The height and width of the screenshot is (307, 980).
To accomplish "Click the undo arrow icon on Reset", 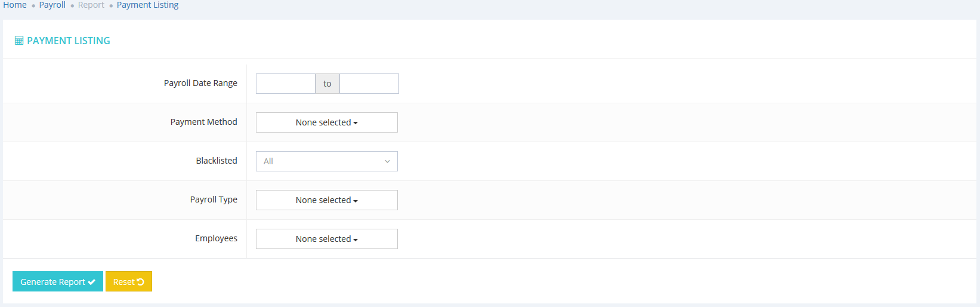I will (141, 282).
